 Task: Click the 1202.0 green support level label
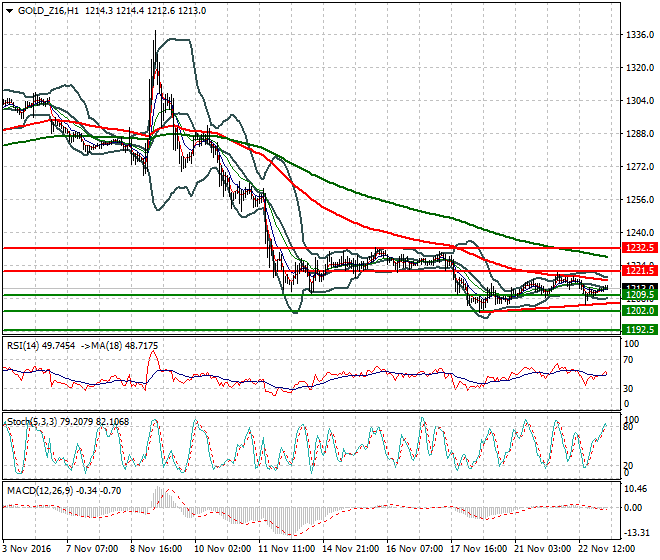[x=639, y=311]
